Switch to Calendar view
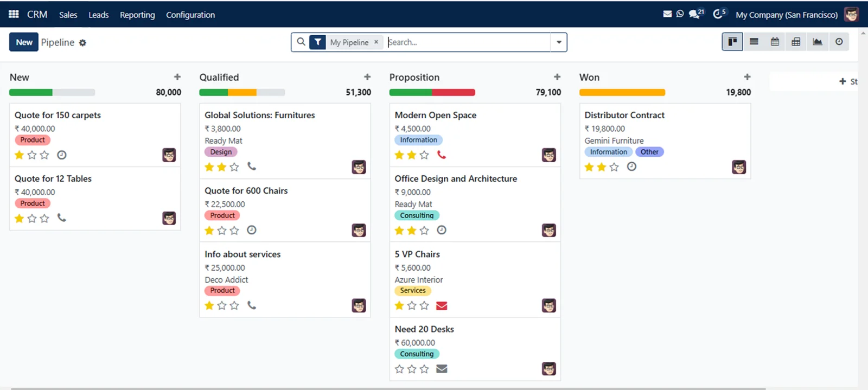Screen dimensions: 868x390 tap(775, 42)
